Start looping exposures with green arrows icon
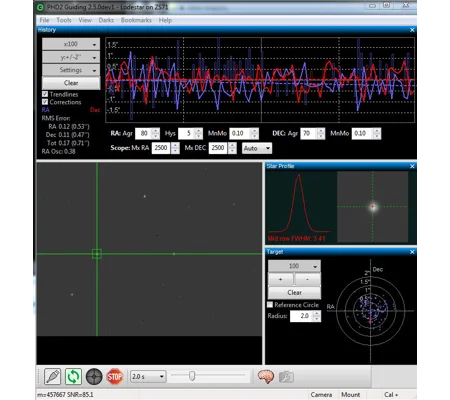Image resolution: width=450 pixels, height=400 pixels. point(73,377)
